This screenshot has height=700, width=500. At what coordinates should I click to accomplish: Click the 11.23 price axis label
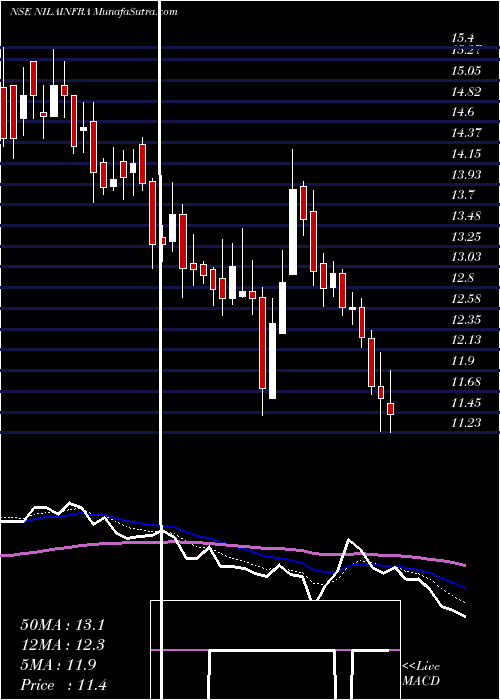(467, 423)
